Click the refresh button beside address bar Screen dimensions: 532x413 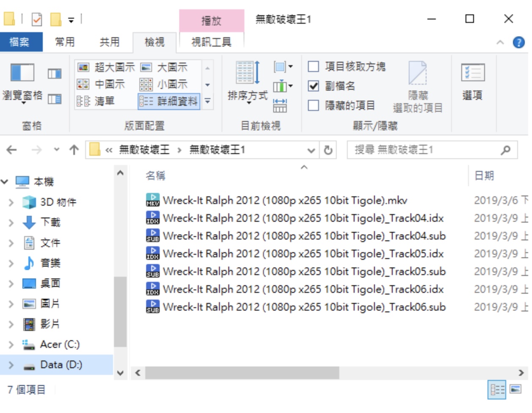(328, 150)
